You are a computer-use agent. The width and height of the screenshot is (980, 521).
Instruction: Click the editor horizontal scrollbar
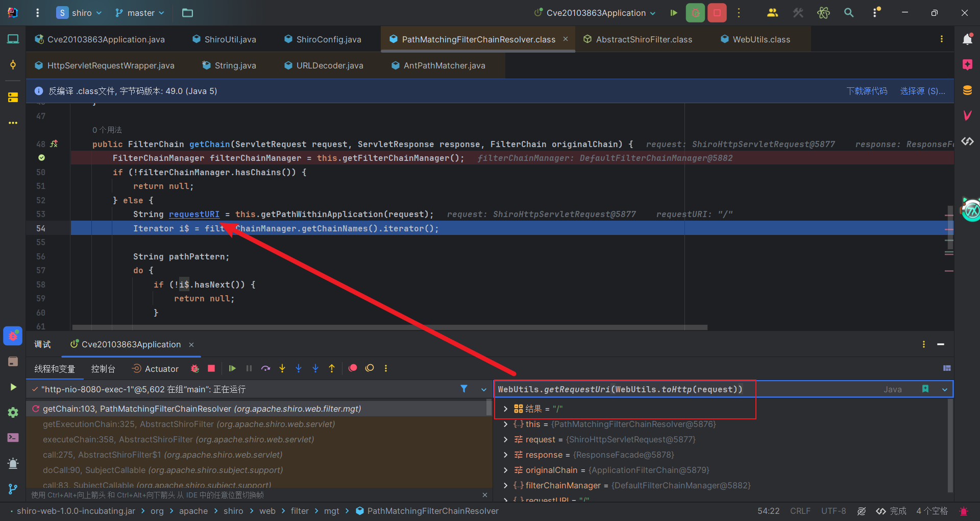pos(390,327)
